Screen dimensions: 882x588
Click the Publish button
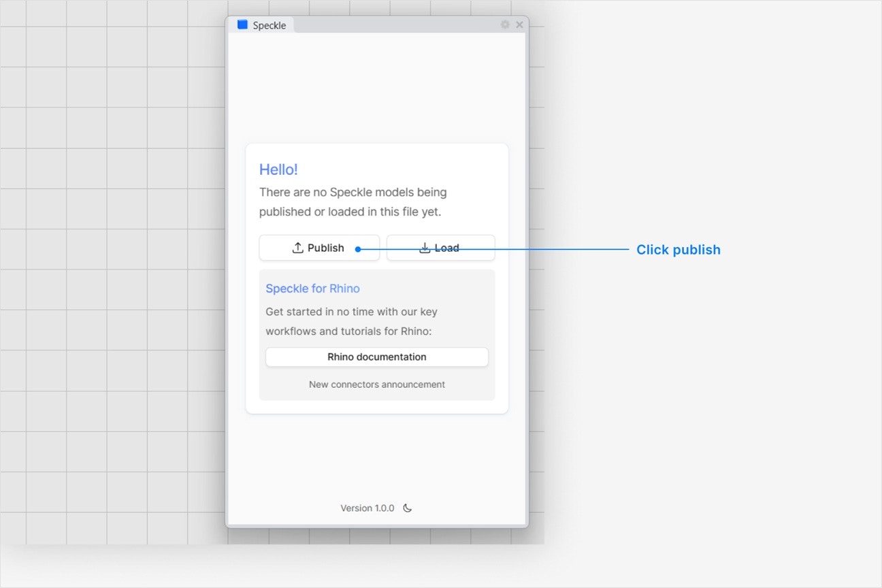[319, 248]
